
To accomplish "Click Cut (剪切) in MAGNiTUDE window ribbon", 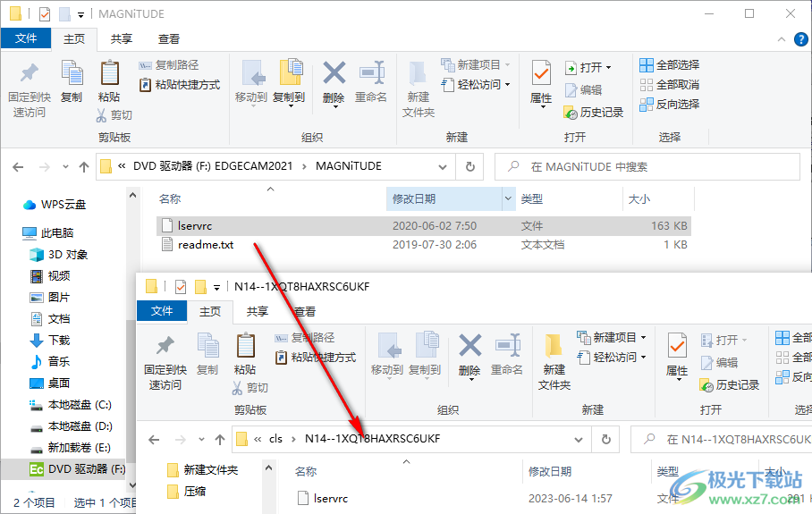I will click(x=114, y=115).
